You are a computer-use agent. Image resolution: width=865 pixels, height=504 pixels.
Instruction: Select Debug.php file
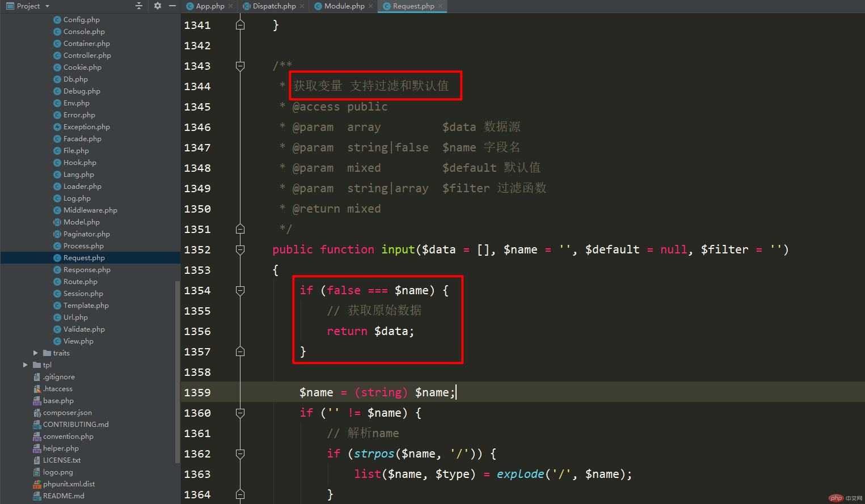coord(82,91)
